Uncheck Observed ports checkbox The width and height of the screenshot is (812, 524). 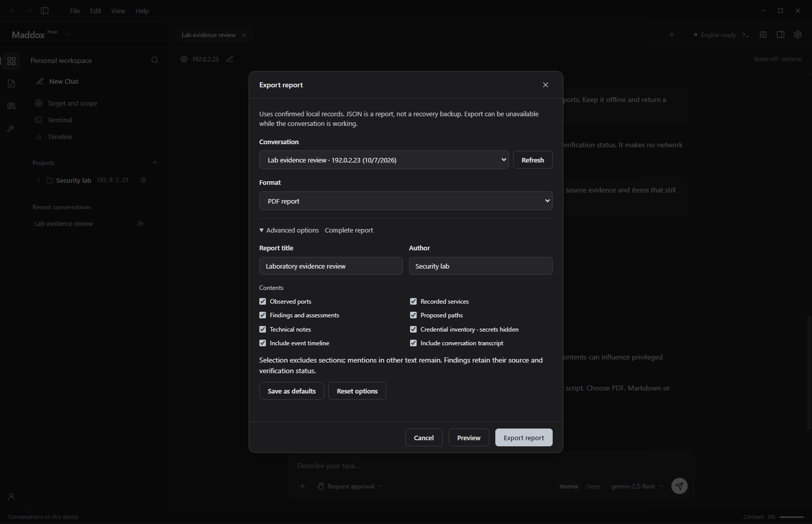[262, 301]
